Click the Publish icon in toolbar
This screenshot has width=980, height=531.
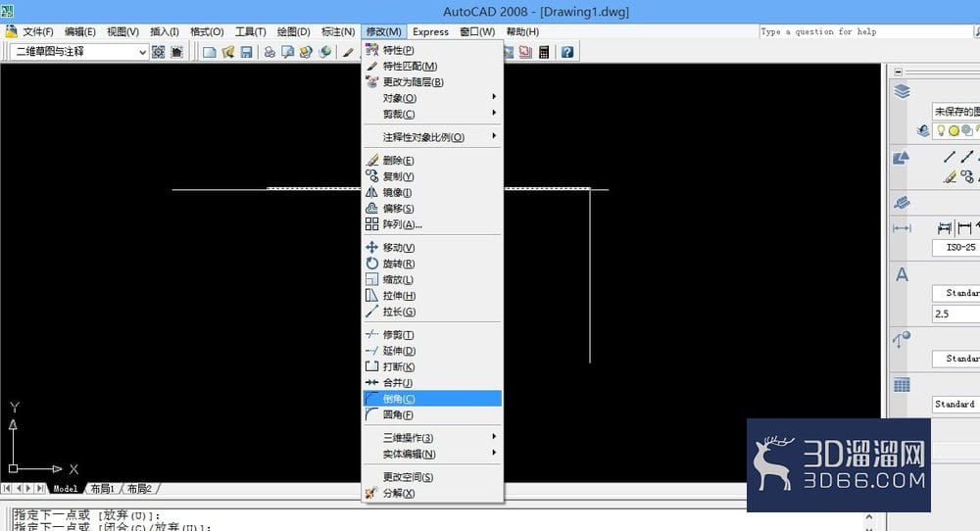[306, 52]
